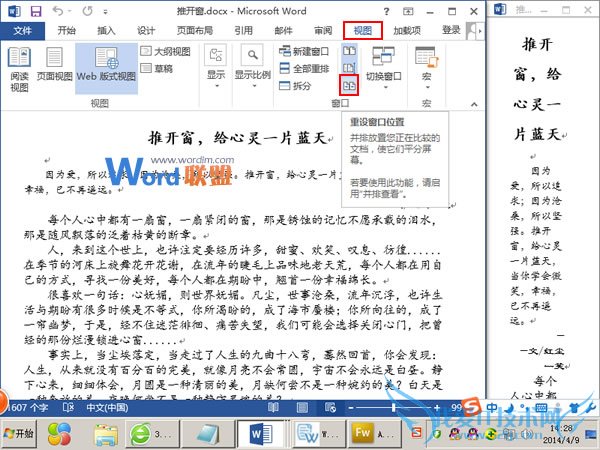Switch to the 邮件 (Mailings) tab

[x=283, y=30]
